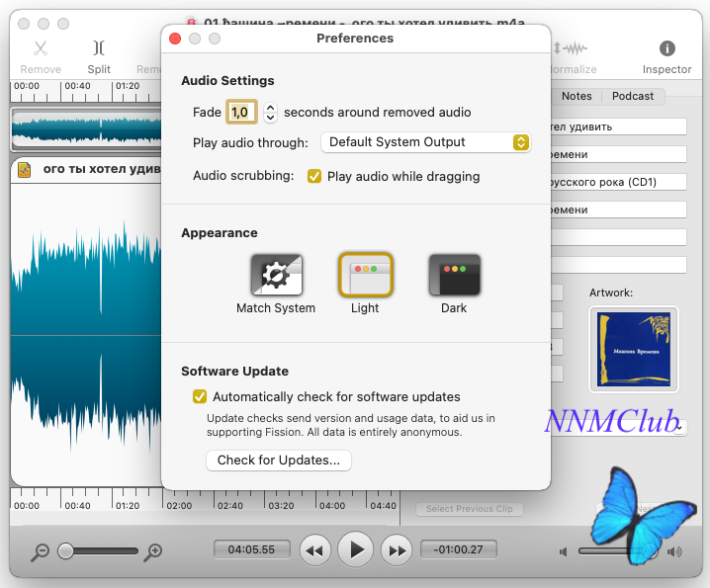Viewport: 710px width, 588px height.
Task: Click the Inspector label in toolbar
Action: pyautogui.click(x=666, y=69)
